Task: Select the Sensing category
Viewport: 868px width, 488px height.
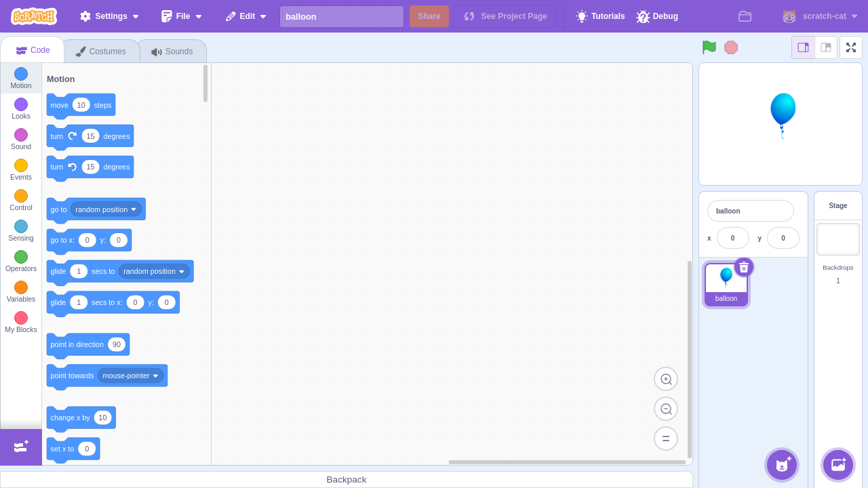Action: pos(21,231)
